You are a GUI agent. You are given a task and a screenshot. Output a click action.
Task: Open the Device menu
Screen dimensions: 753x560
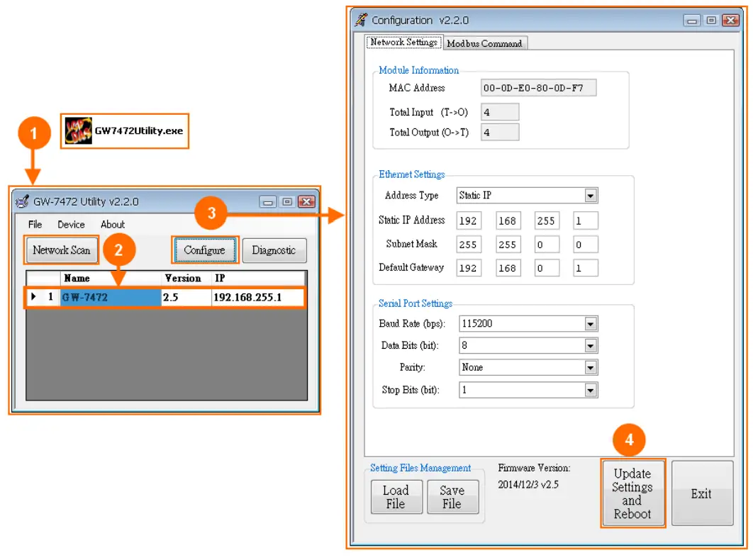[x=71, y=224]
